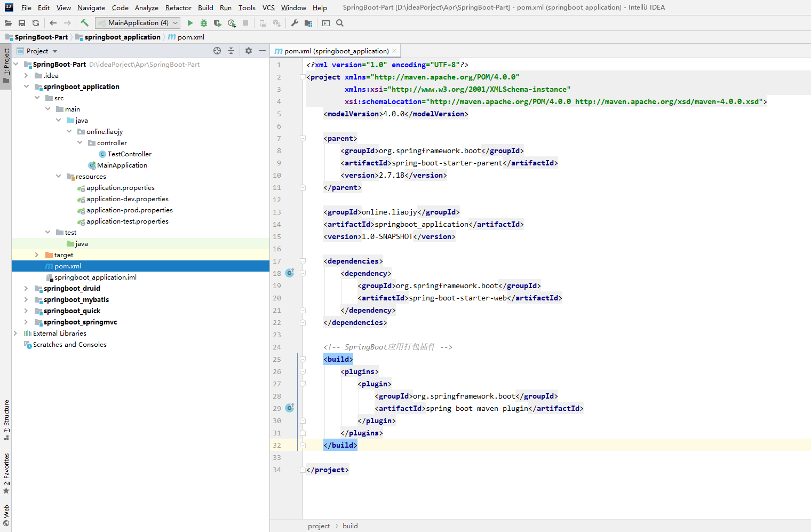The height and width of the screenshot is (532, 811).
Task: Build project with the hammer icon
Action: coord(84,23)
